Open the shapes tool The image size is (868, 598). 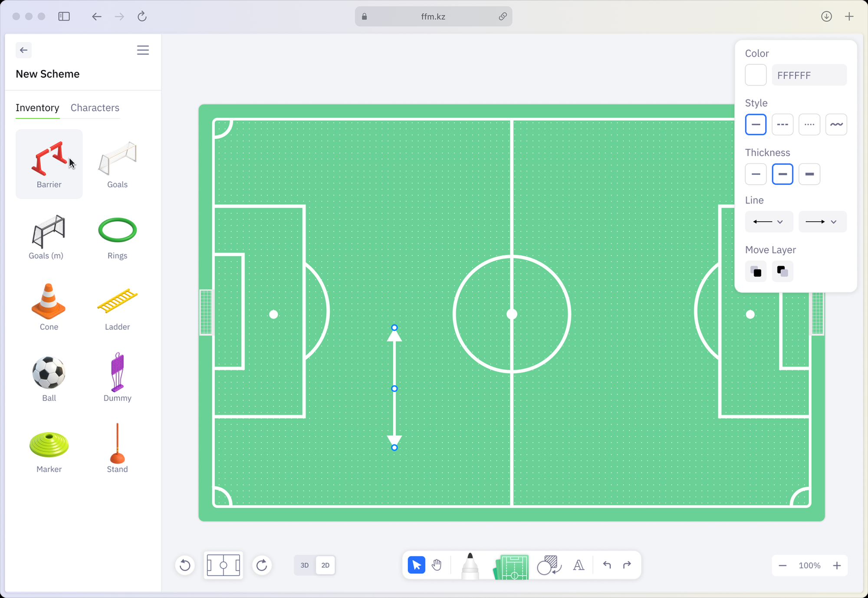(x=549, y=565)
